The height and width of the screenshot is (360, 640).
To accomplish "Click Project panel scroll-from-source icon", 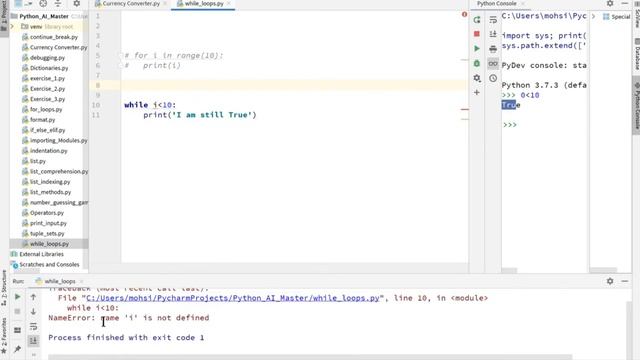I will pos(43,3).
